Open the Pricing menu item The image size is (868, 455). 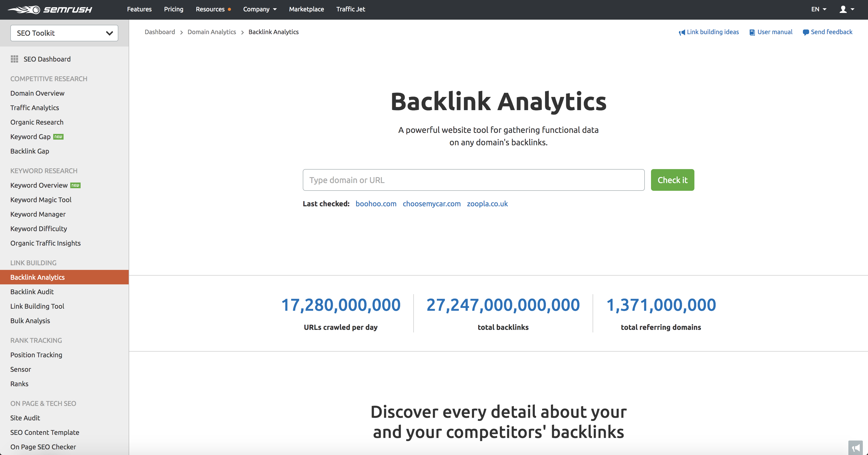pos(174,10)
